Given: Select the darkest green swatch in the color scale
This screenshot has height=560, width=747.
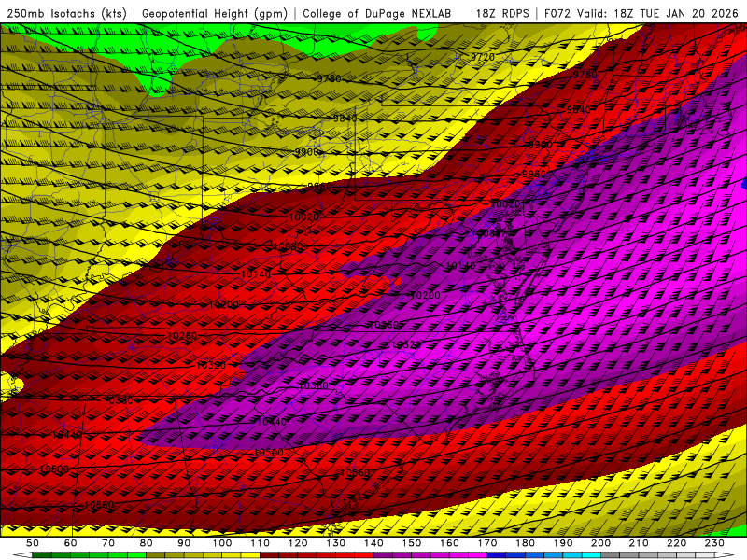Looking at the screenshot, I should [x=42, y=555].
